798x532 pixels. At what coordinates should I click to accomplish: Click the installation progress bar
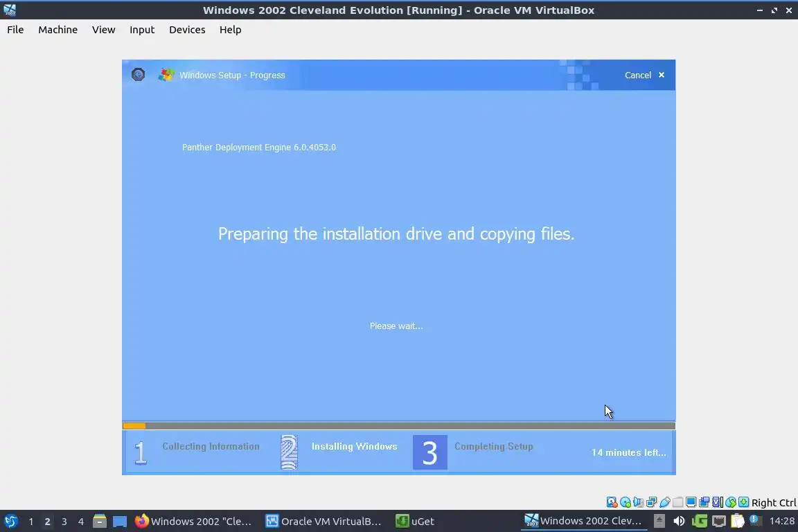coord(398,425)
